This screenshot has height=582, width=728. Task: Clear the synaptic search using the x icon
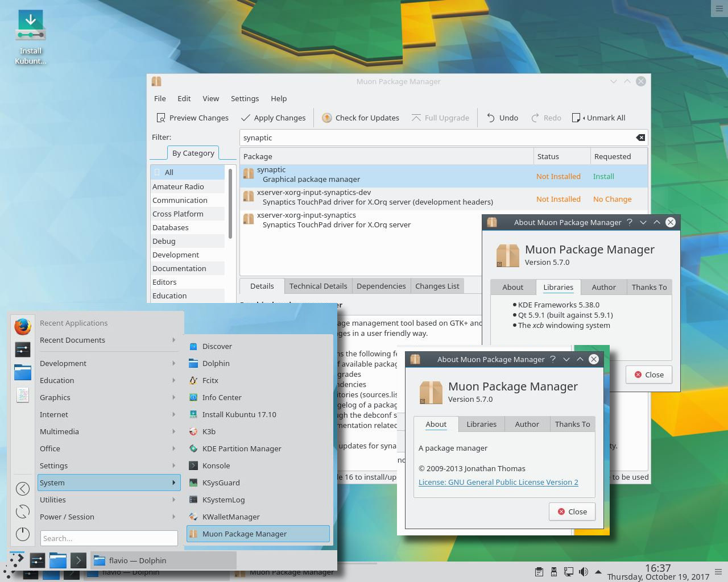click(x=640, y=138)
